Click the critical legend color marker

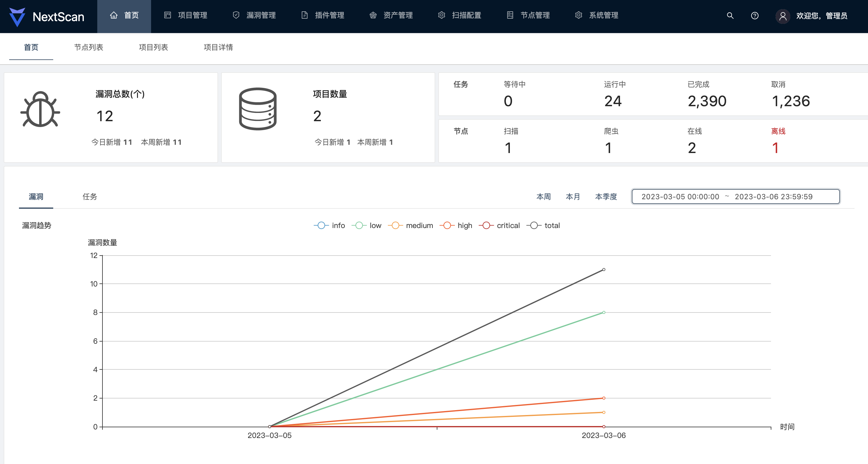coord(486,225)
